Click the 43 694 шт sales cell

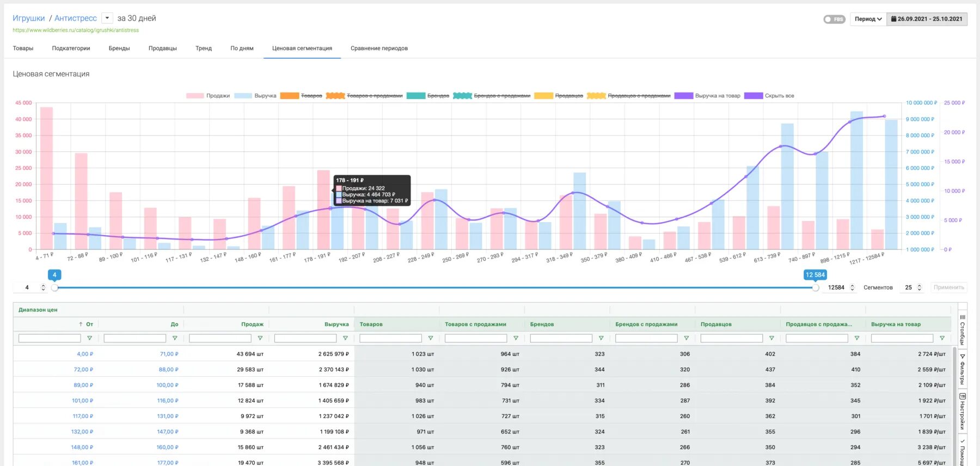coord(250,354)
